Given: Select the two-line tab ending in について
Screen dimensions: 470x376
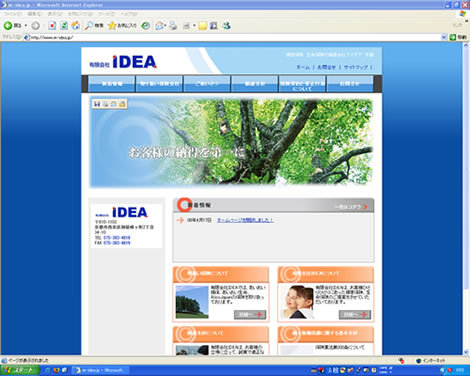Looking at the screenshot, I should (x=302, y=84).
